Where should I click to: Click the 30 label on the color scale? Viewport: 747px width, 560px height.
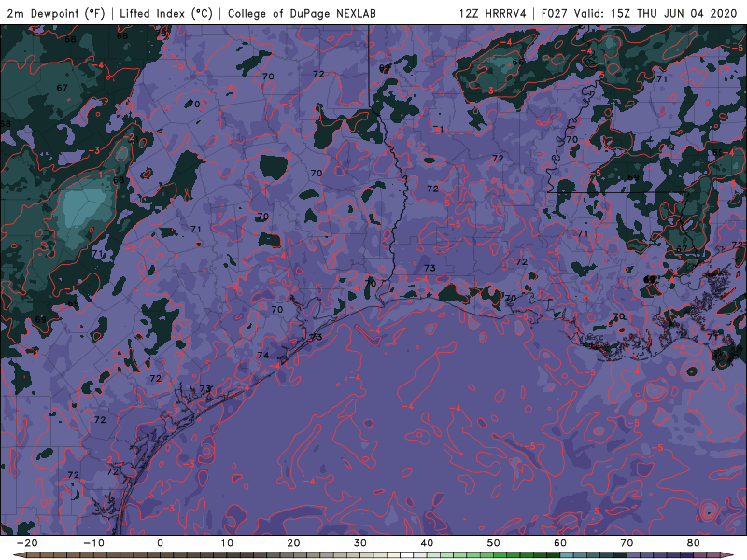360,543
